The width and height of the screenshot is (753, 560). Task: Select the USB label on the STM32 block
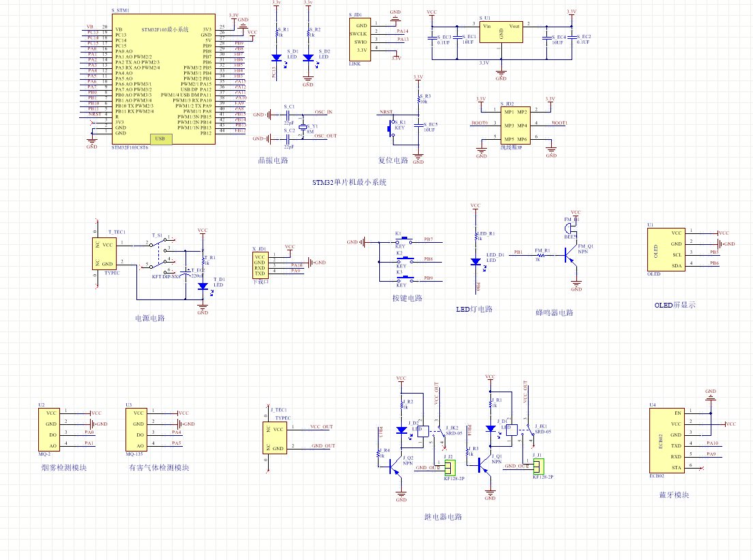pos(160,138)
